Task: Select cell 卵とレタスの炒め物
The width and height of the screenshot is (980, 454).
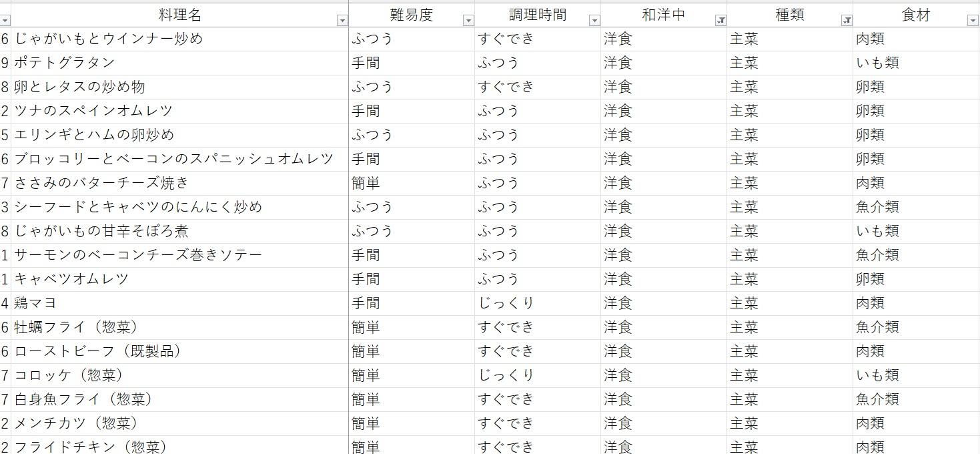Action: click(180, 87)
